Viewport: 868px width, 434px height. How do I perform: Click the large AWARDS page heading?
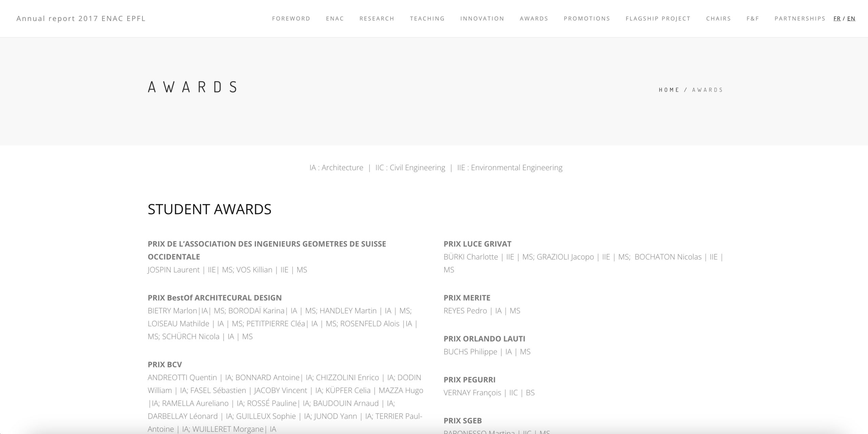[193, 87]
